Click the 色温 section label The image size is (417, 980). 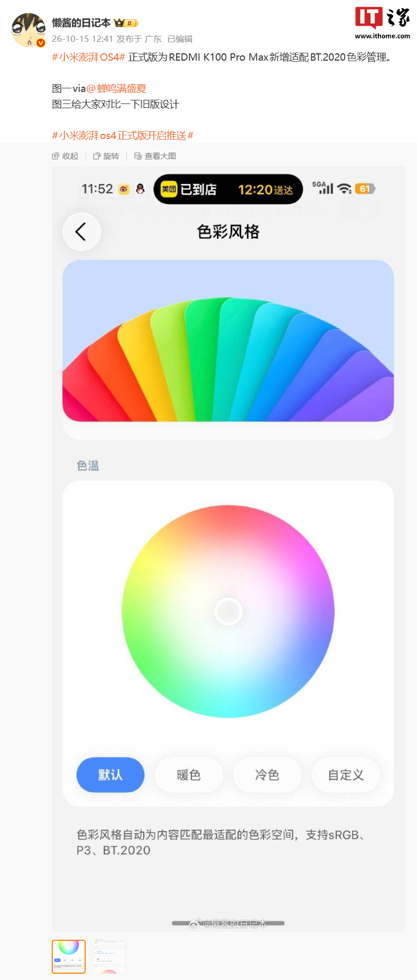pos(88,465)
